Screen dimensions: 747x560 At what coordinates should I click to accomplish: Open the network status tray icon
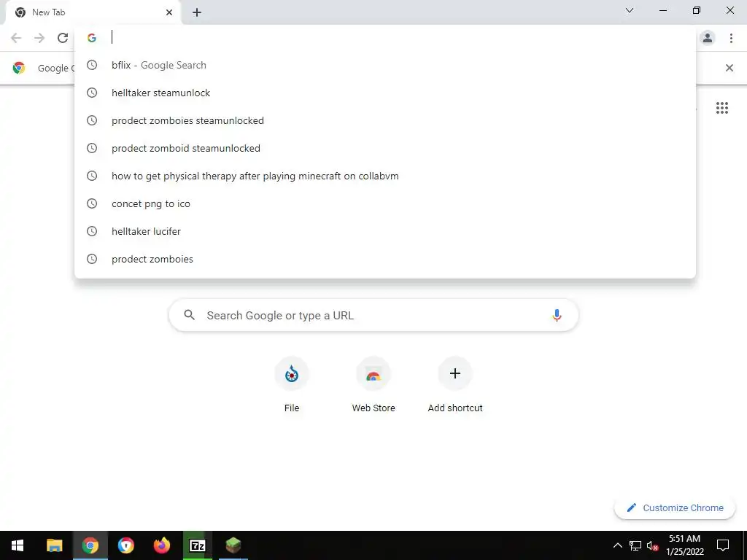coord(635,545)
